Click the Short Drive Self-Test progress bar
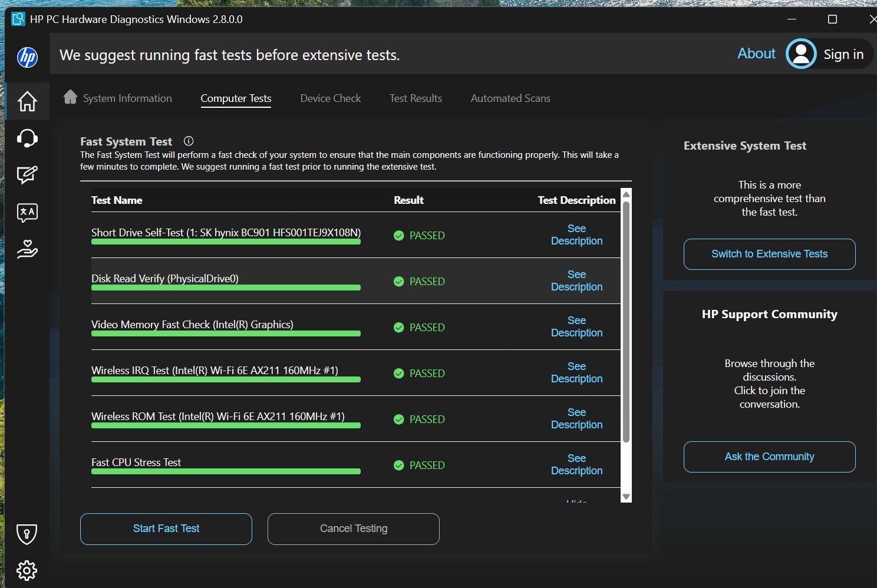The image size is (877, 588). point(226,242)
